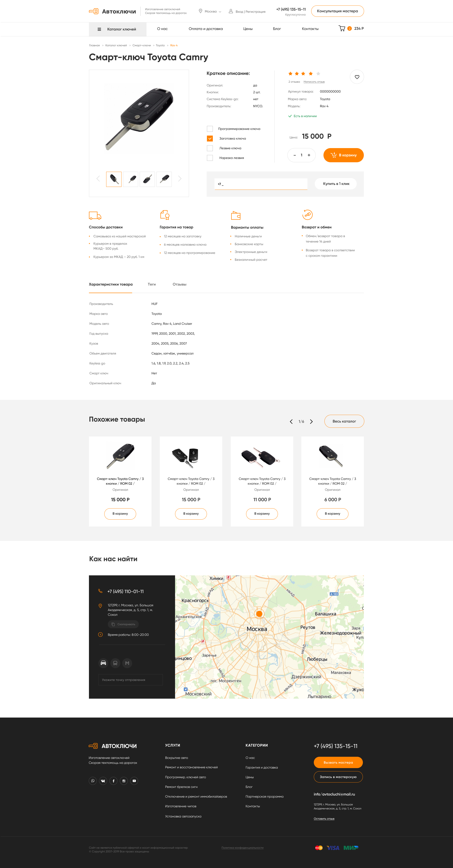Decrease quantity with minus button
Viewport: 453px width, 868px height.
(294, 155)
